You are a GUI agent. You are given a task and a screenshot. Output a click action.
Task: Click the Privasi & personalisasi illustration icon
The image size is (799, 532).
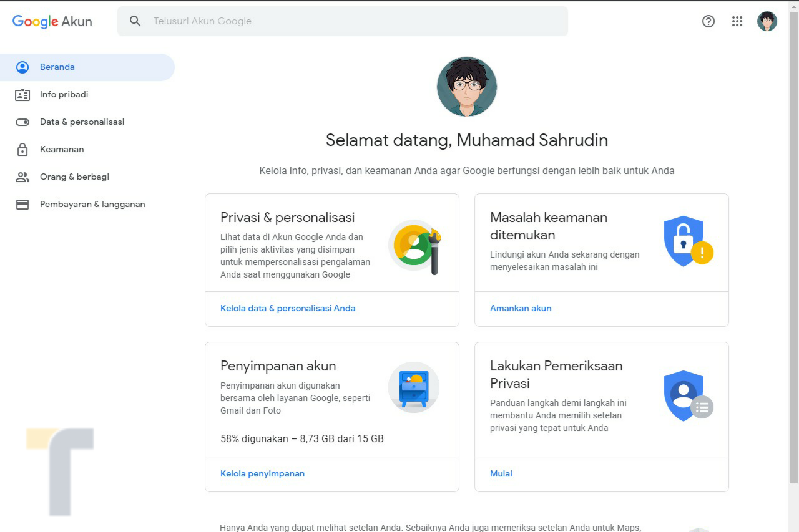415,246
